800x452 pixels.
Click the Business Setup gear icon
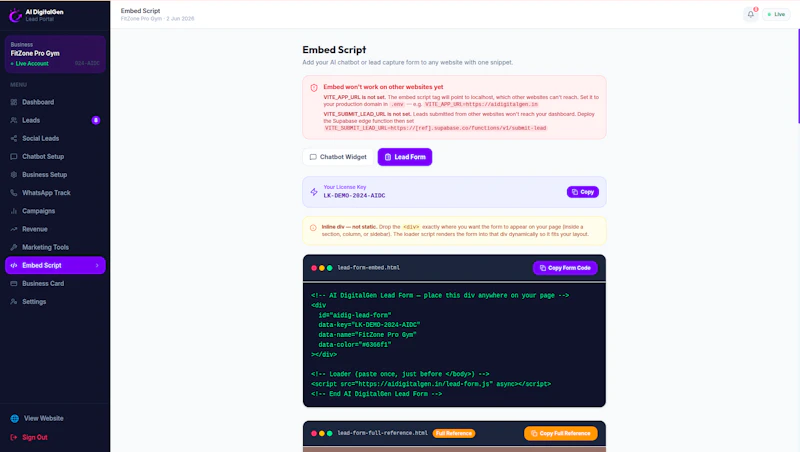pyautogui.click(x=14, y=174)
